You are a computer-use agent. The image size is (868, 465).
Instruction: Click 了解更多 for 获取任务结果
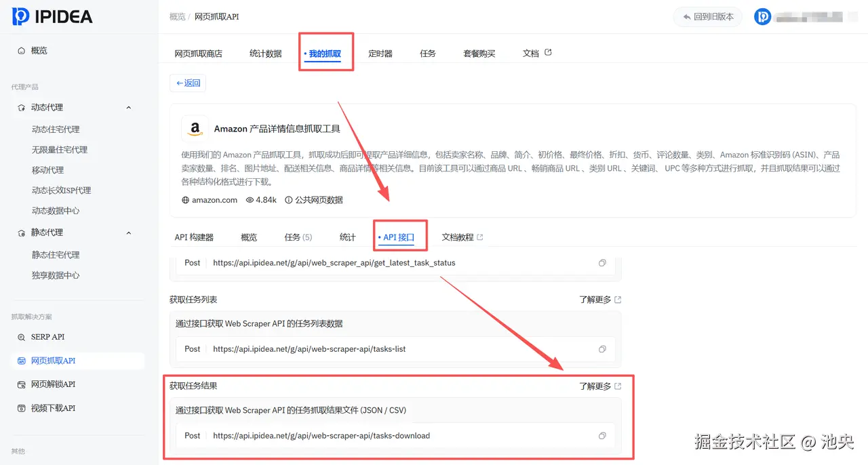(x=600, y=386)
